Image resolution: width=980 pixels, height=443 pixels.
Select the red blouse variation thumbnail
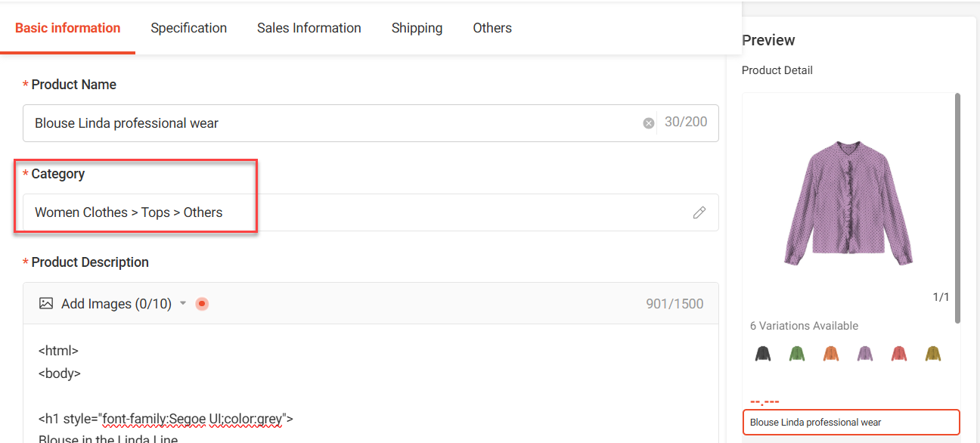tap(899, 353)
